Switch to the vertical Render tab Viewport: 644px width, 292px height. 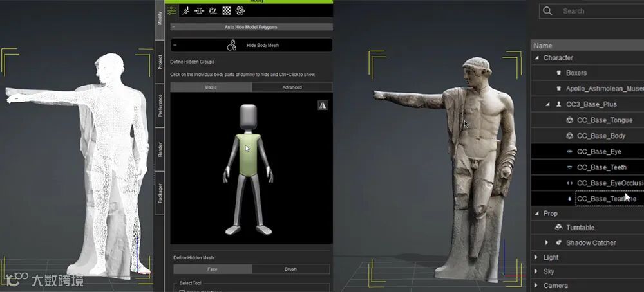click(160, 149)
